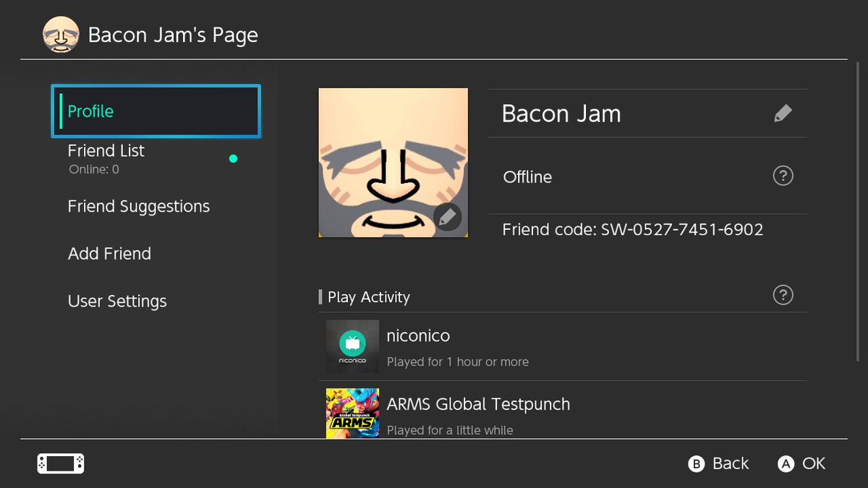The height and width of the screenshot is (488, 868).
Task: Click the niconico app icon
Action: coord(352,346)
